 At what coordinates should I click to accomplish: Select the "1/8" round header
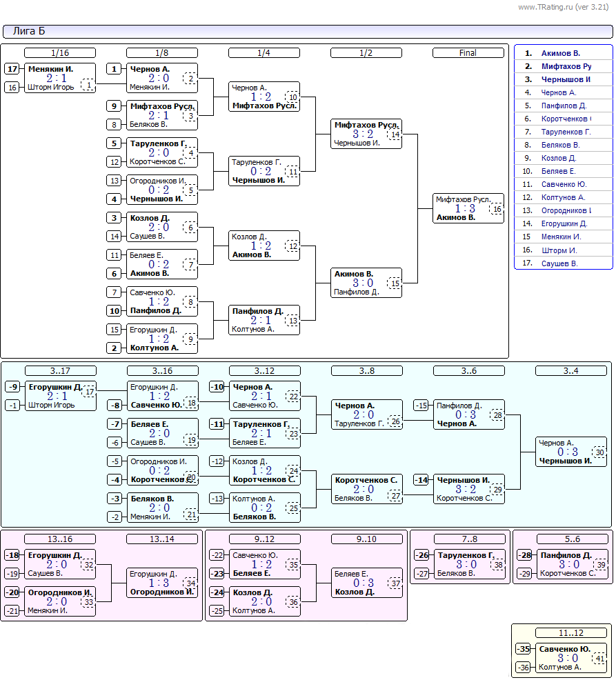[x=162, y=53]
